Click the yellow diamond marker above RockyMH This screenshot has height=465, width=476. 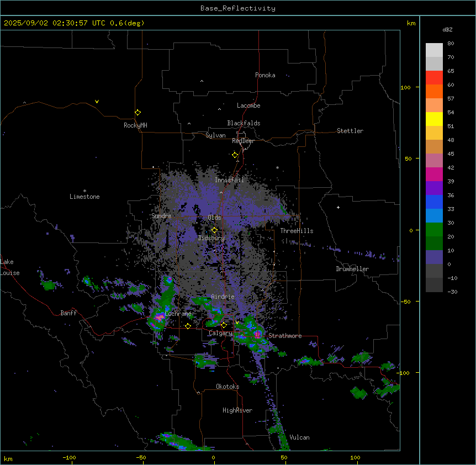pyautogui.click(x=137, y=113)
